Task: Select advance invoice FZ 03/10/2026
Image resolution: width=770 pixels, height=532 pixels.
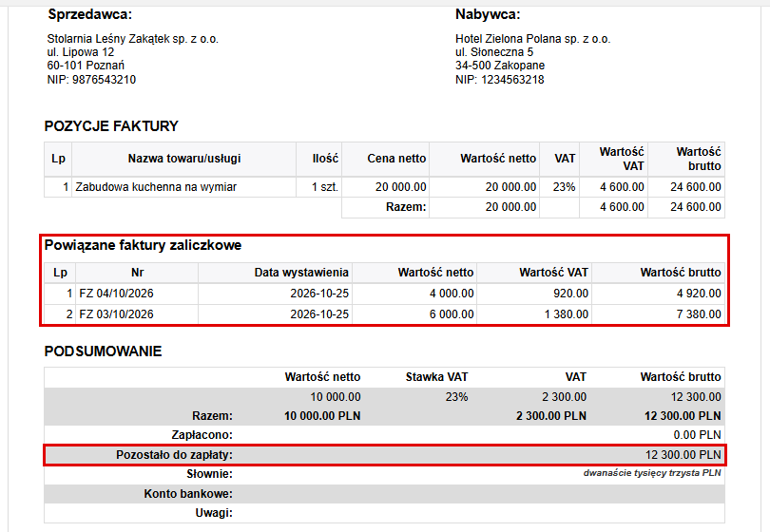Action: click(x=116, y=314)
